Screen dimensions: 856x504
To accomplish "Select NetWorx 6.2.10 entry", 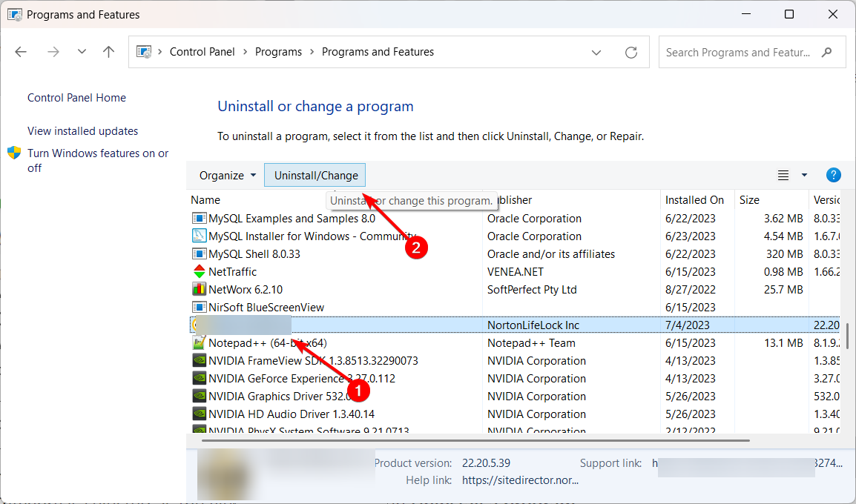I will coord(245,290).
